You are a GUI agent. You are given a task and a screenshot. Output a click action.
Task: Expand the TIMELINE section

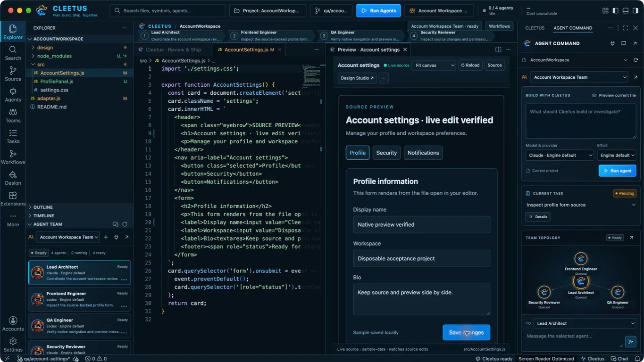pyautogui.click(x=79, y=215)
